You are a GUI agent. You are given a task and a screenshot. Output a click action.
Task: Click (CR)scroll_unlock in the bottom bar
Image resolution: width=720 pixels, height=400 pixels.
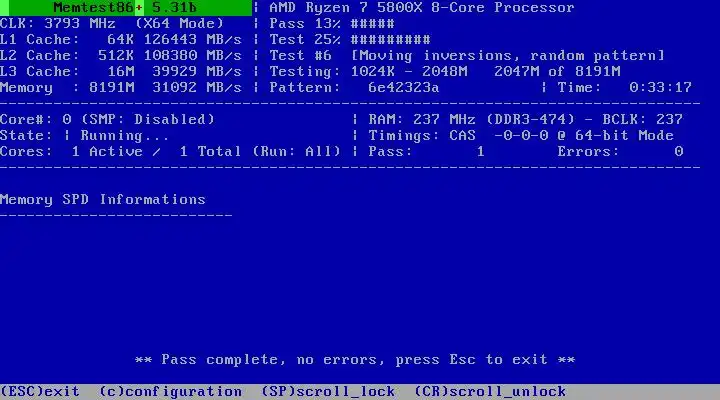[490, 391]
